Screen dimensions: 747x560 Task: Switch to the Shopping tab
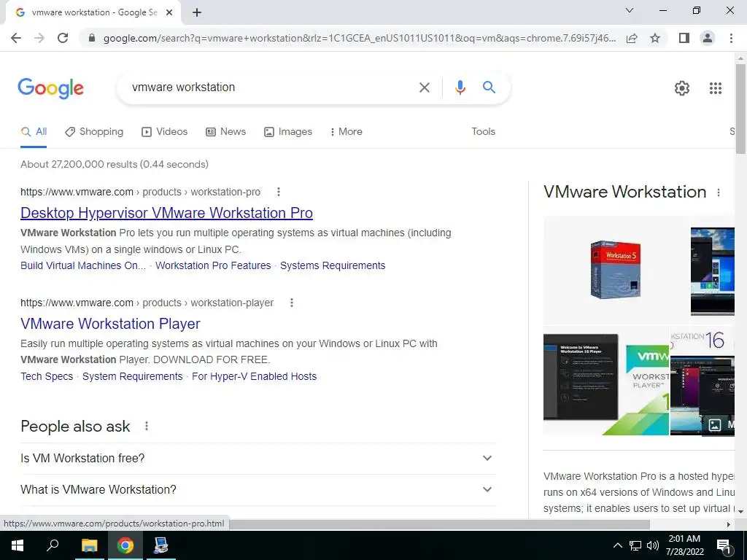click(94, 132)
